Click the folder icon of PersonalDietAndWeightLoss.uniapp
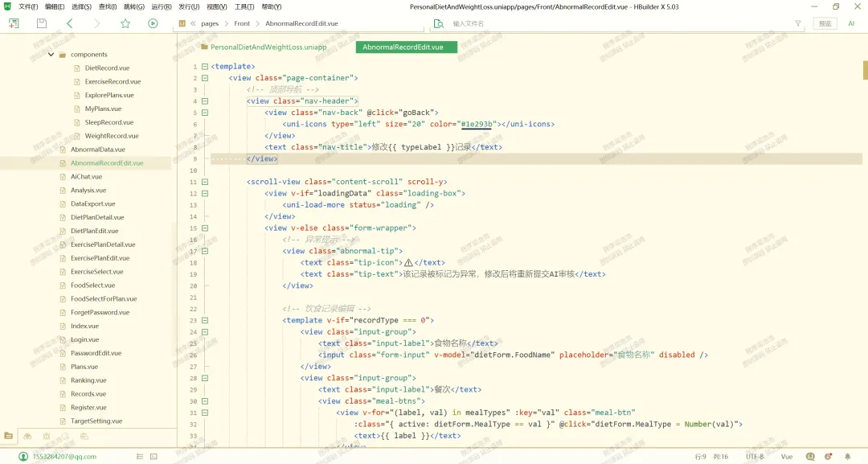The height and width of the screenshot is (464, 868). pos(204,47)
